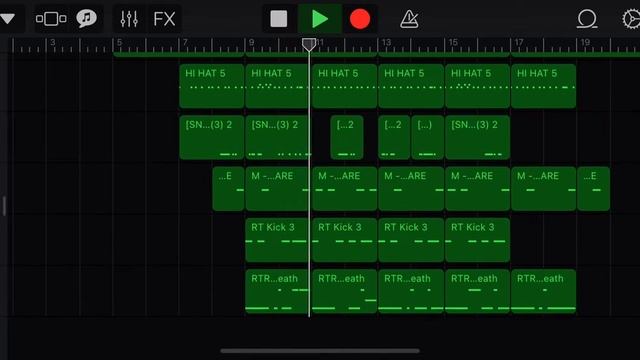Select HI HAT 5 region at bar 7
Image resolution: width=640 pixels, height=360 pixels.
pyautogui.click(x=212, y=86)
